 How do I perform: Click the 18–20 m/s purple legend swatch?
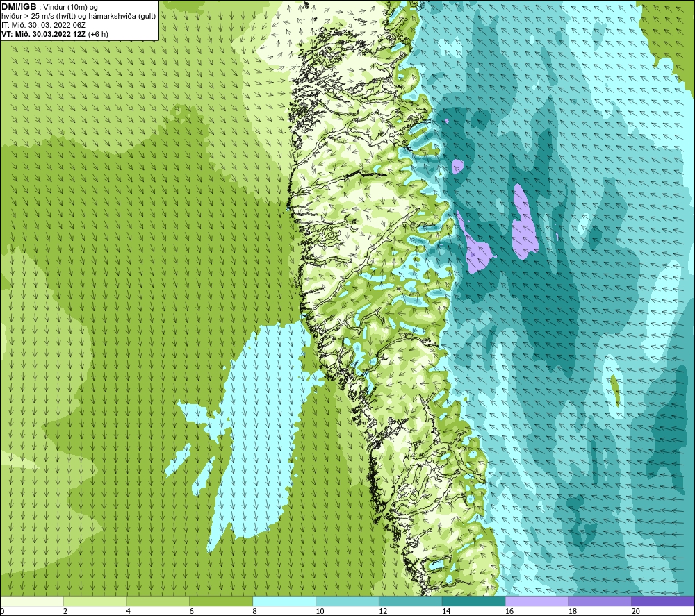600,601
